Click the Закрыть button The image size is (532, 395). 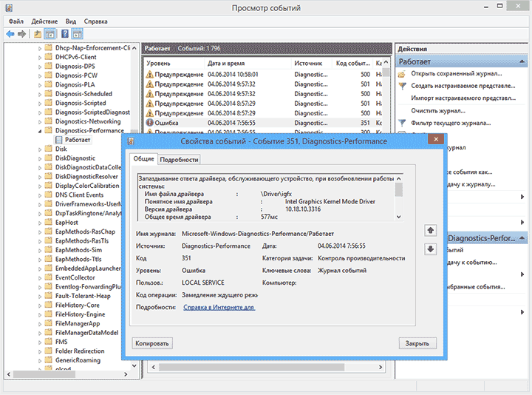point(417,343)
